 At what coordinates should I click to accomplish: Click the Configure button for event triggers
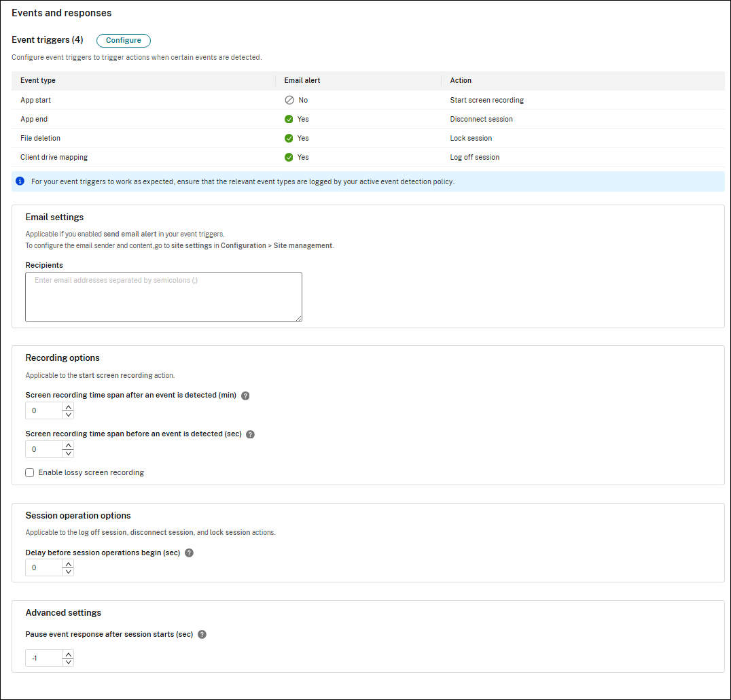124,41
